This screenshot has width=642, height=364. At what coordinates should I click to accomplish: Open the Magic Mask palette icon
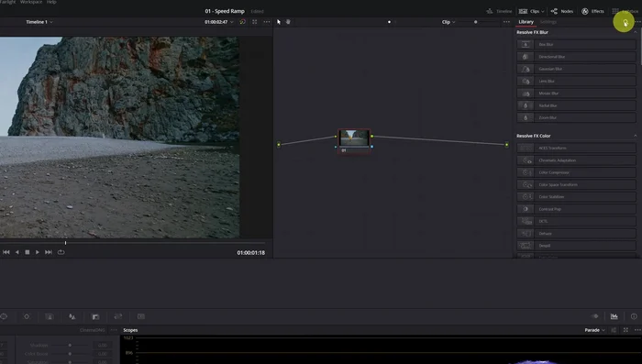coord(50,316)
